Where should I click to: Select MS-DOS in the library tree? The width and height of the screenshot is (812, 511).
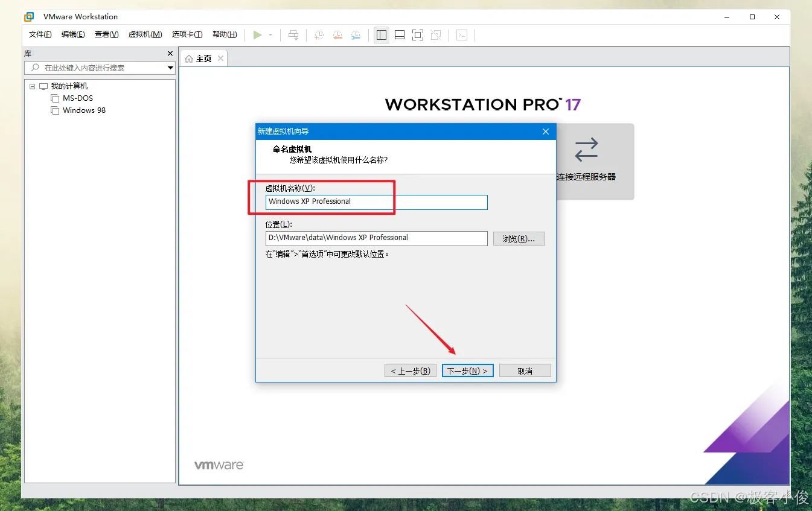click(x=78, y=98)
